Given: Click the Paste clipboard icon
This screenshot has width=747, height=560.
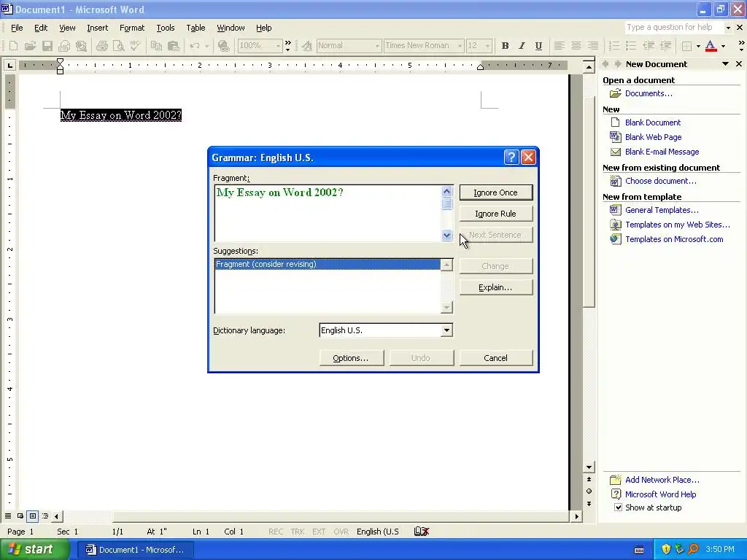Looking at the screenshot, I should 174,46.
